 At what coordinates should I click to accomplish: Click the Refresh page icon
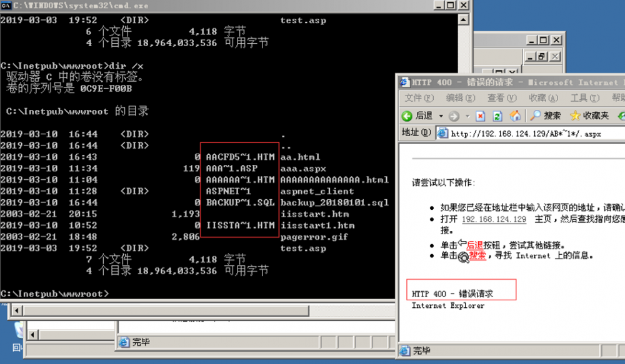(x=497, y=116)
